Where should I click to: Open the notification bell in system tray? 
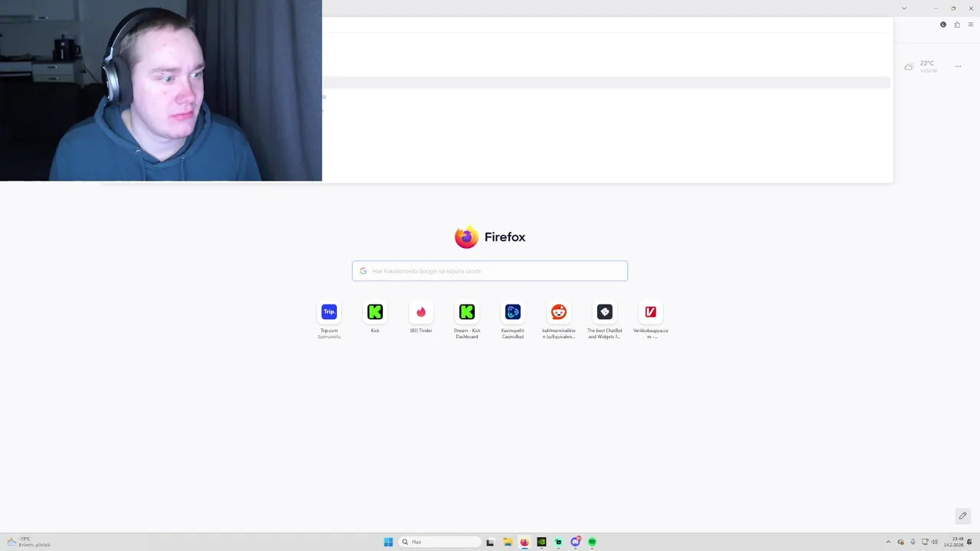pyautogui.click(x=970, y=542)
